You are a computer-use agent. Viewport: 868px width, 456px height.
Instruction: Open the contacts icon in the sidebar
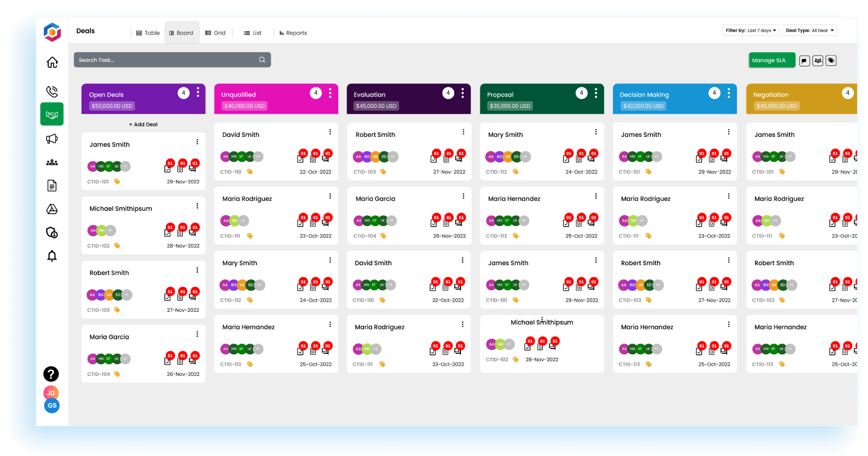click(52, 162)
